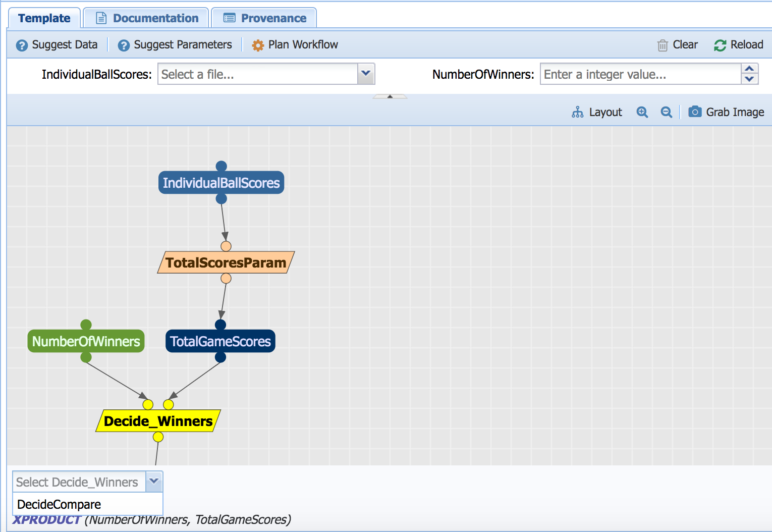Expand the Select Decide_Winners dropdown arrow
The height and width of the screenshot is (532, 772).
coord(154,482)
